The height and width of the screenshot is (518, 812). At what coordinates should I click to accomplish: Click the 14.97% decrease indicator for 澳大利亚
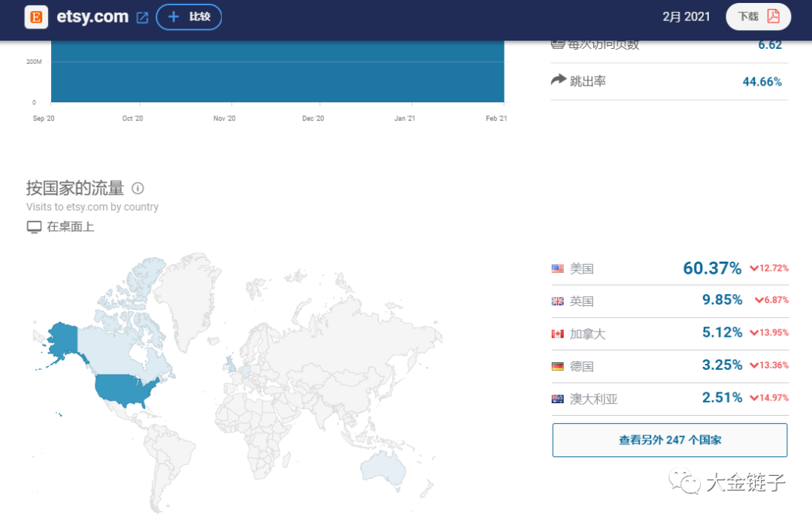pyautogui.click(x=769, y=398)
